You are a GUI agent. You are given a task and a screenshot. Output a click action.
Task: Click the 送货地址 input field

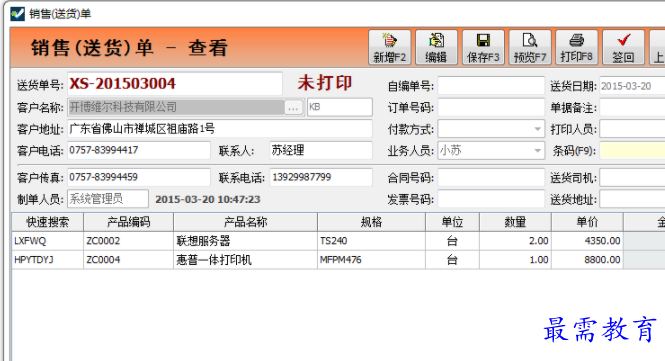(x=632, y=199)
